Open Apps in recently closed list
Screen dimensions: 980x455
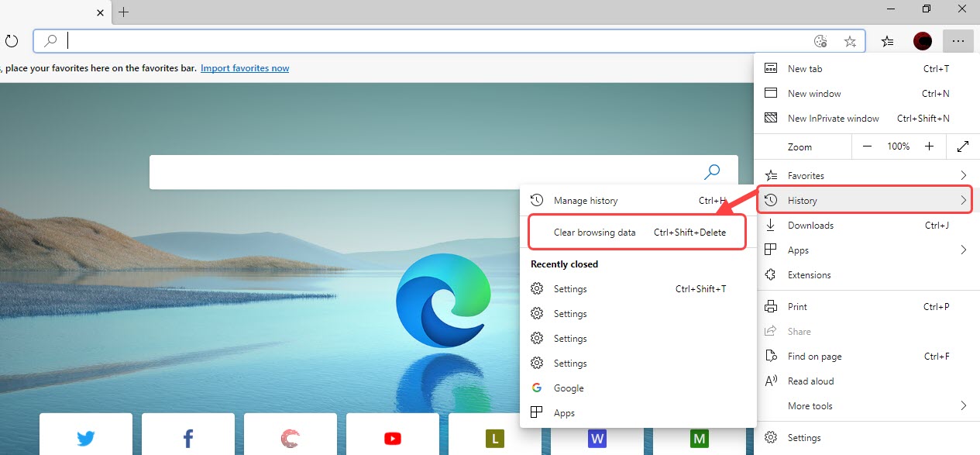(638, 413)
